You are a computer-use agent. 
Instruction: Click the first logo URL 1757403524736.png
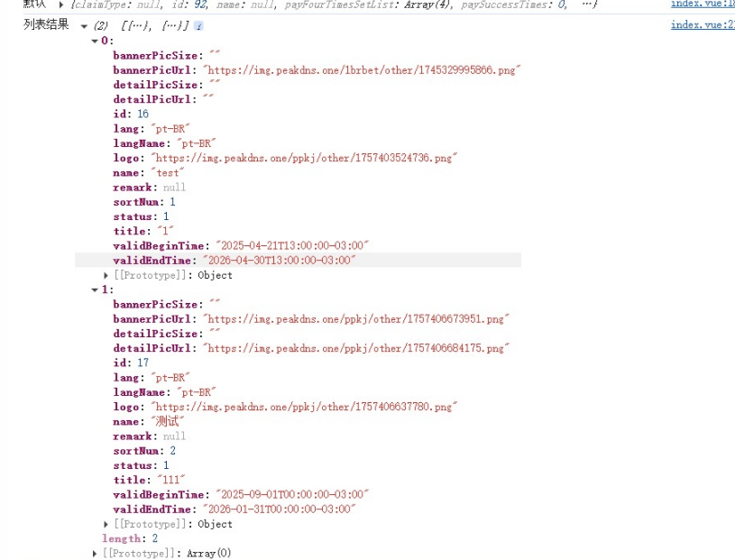coord(304,158)
